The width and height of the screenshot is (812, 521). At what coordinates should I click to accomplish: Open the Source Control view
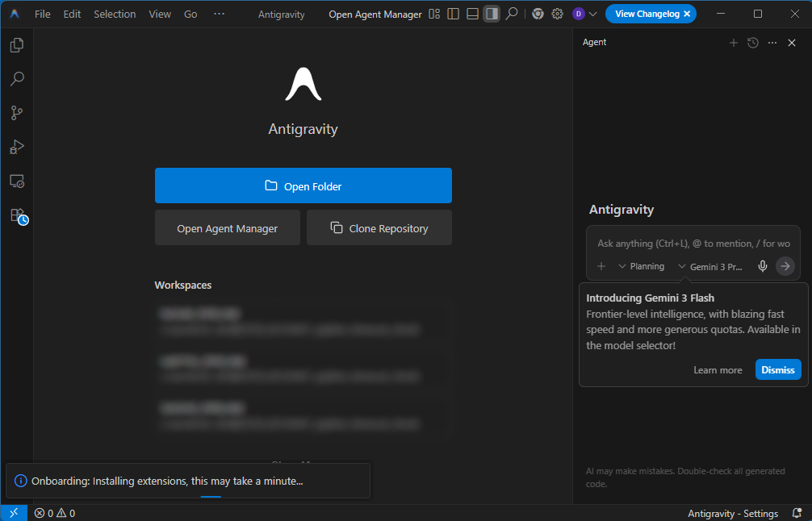(17, 113)
